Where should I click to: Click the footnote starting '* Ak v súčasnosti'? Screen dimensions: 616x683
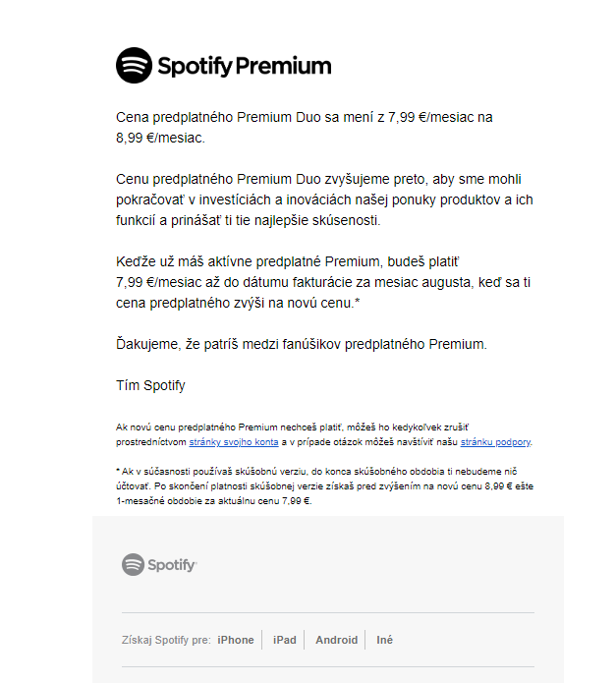324,486
